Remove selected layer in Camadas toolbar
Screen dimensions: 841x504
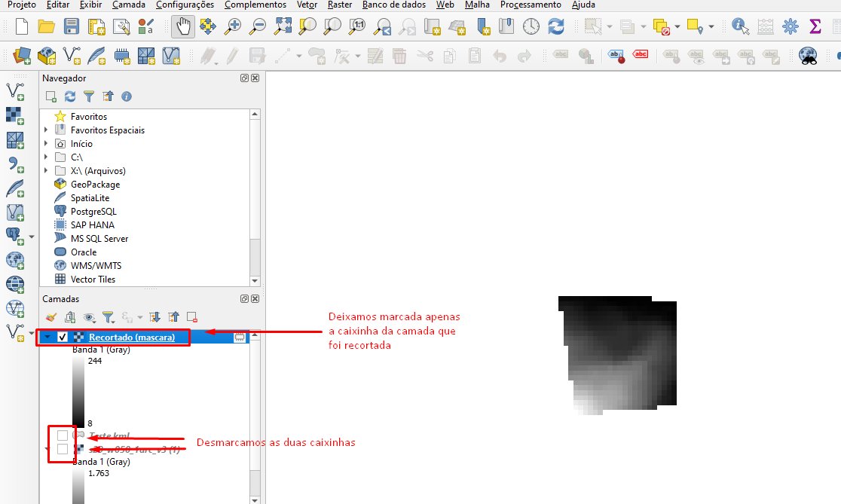pyautogui.click(x=192, y=317)
